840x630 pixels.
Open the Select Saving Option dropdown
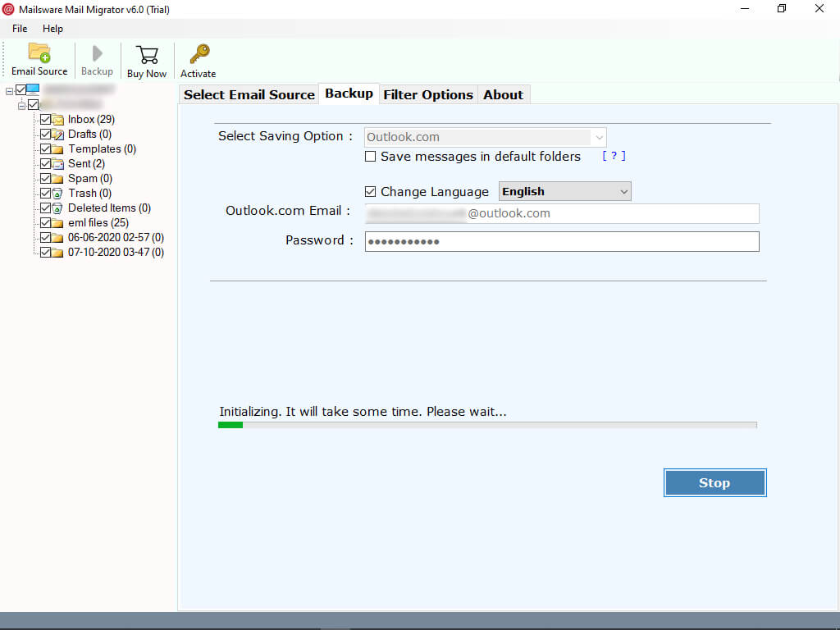[x=599, y=137]
